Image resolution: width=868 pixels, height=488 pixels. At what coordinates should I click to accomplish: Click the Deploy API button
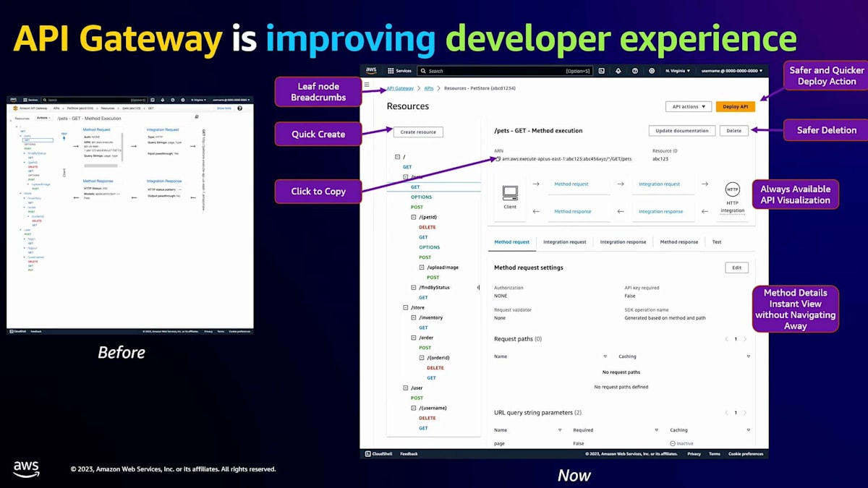[x=736, y=106]
